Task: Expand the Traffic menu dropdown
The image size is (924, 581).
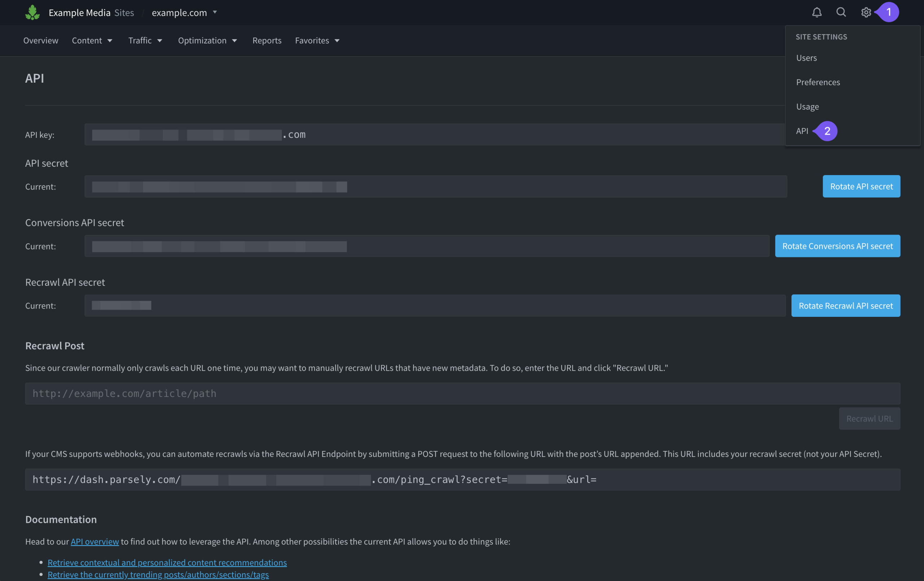Action: [145, 40]
